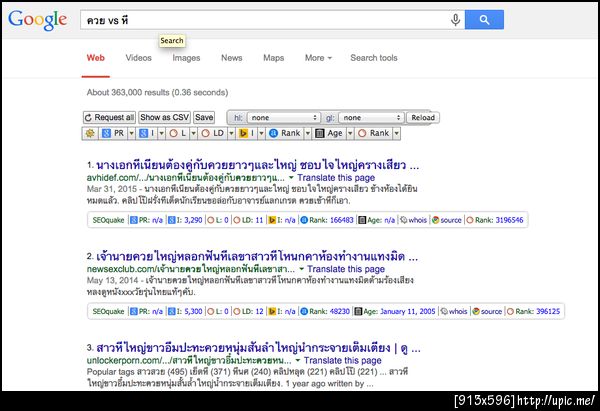600x411 pixels.
Task: Expand the Google I parameter dropdown arrow
Action: (161, 133)
